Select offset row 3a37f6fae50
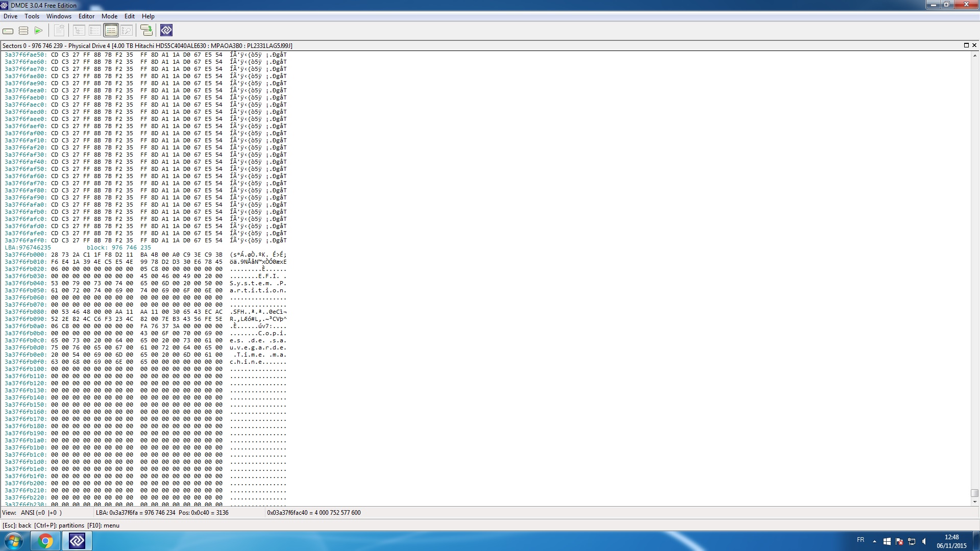This screenshot has width=980, height=551. [x=145, y=55]
